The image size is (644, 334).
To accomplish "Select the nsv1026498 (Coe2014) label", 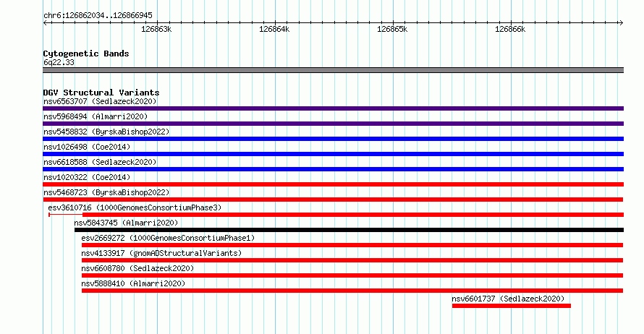I will 87,147.
